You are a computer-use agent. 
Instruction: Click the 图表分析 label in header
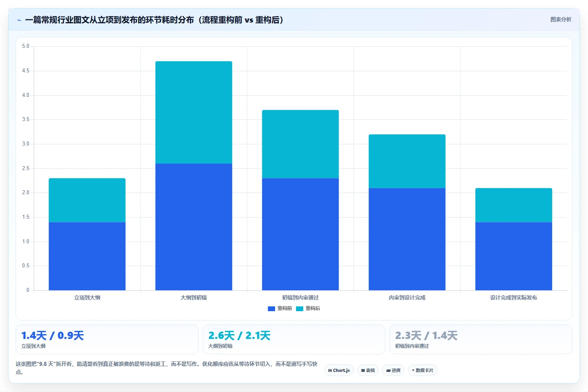click(x=561, y=19)
